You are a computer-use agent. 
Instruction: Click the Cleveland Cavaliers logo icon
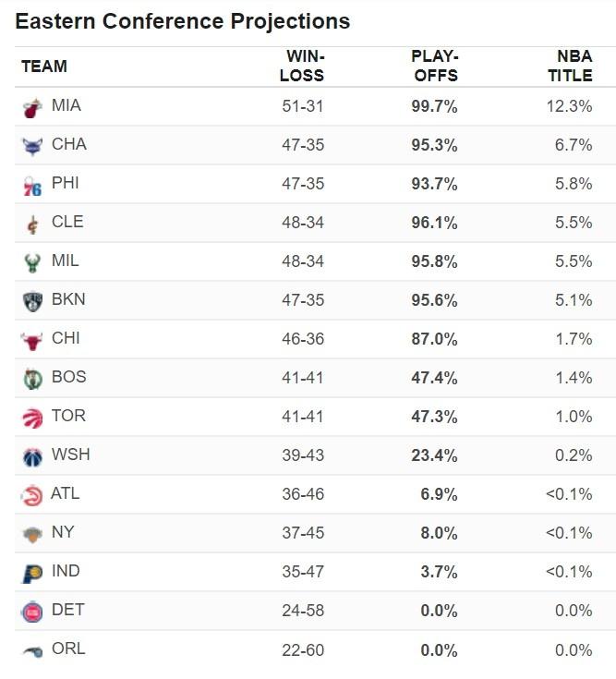[x=32, y=224]
